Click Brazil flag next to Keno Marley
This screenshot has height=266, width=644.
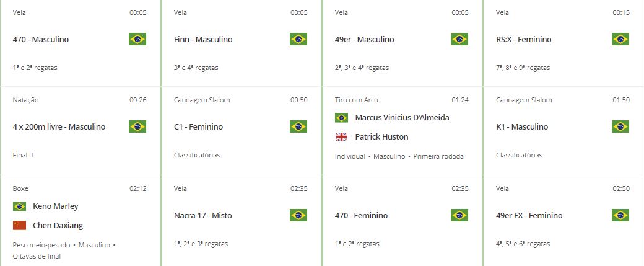[x=19, y=206]
